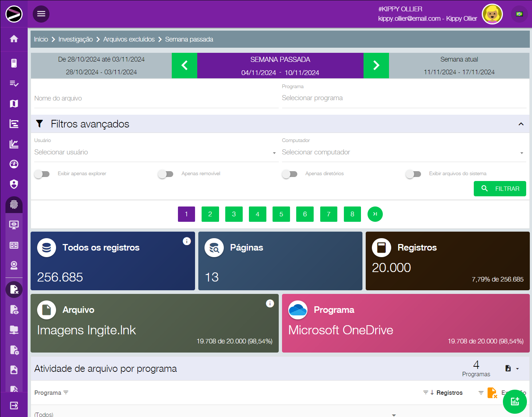The width and height of the screenshot is (532, 417).
Task: Go to page 5 in pagination
Action: point(281,214)
